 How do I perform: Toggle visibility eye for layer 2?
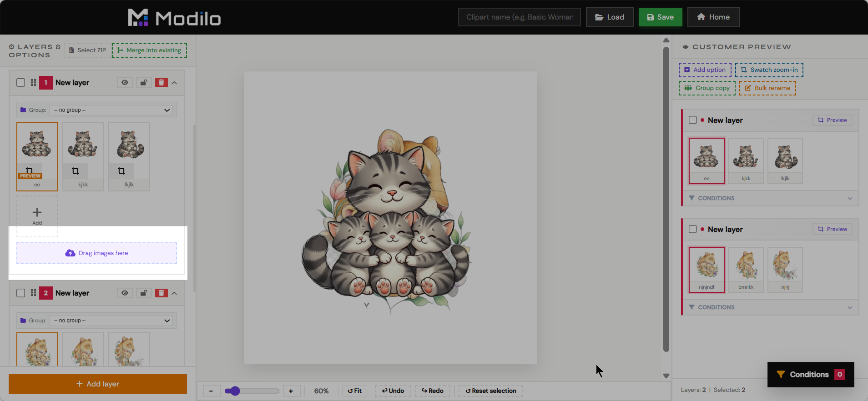pyautogui.click(x=125, y=293)
